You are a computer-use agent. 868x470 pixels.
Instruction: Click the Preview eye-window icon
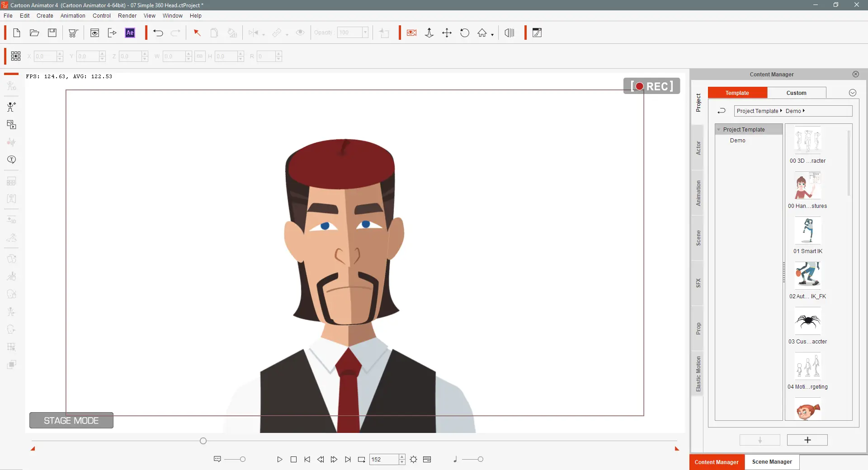(94, 33)
